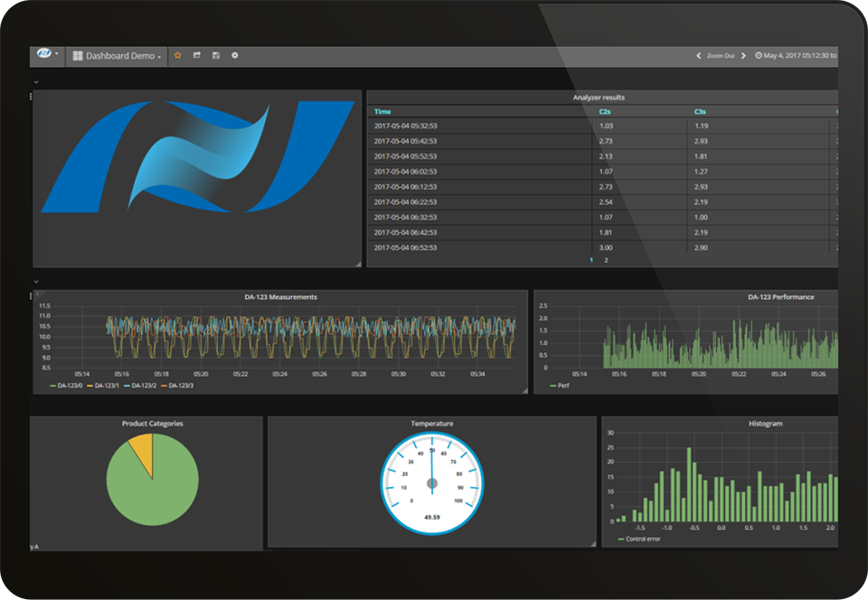The image size is (868, 600).
Task: Open the Dashboard Demo dropdown
Action: (x=118, y=56)
